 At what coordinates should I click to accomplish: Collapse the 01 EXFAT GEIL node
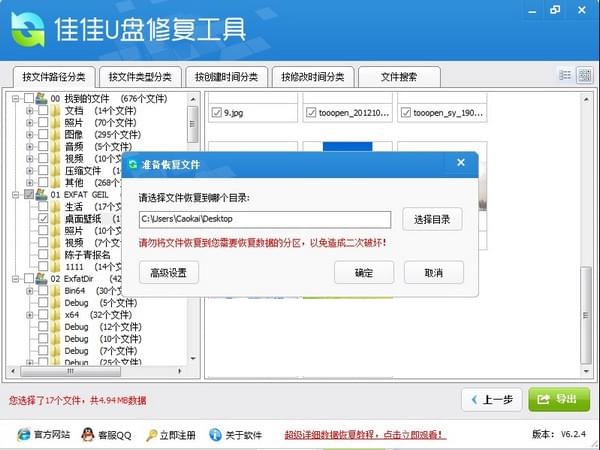[x=15, y=195]
